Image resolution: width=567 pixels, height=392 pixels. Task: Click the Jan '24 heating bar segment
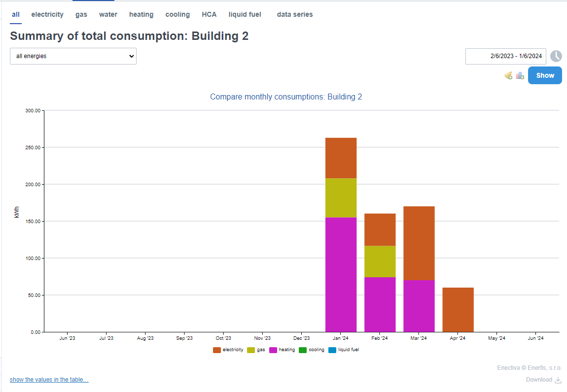point(341,274)
